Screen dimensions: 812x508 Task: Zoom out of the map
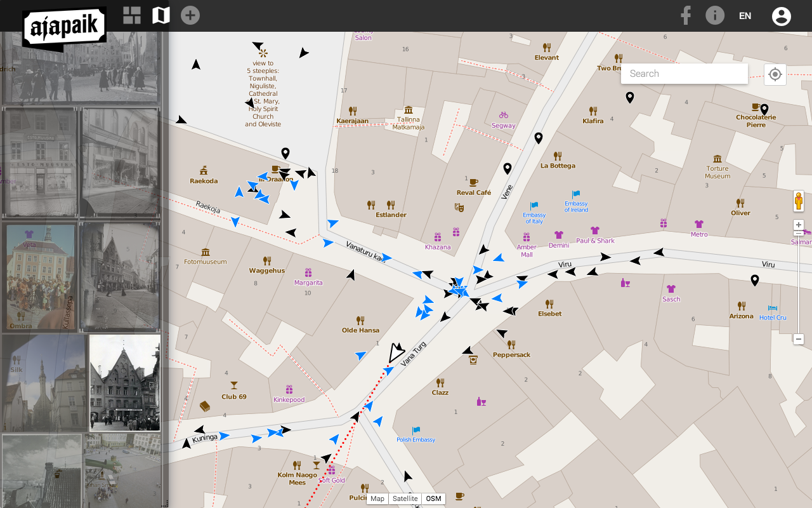point(799,339)
